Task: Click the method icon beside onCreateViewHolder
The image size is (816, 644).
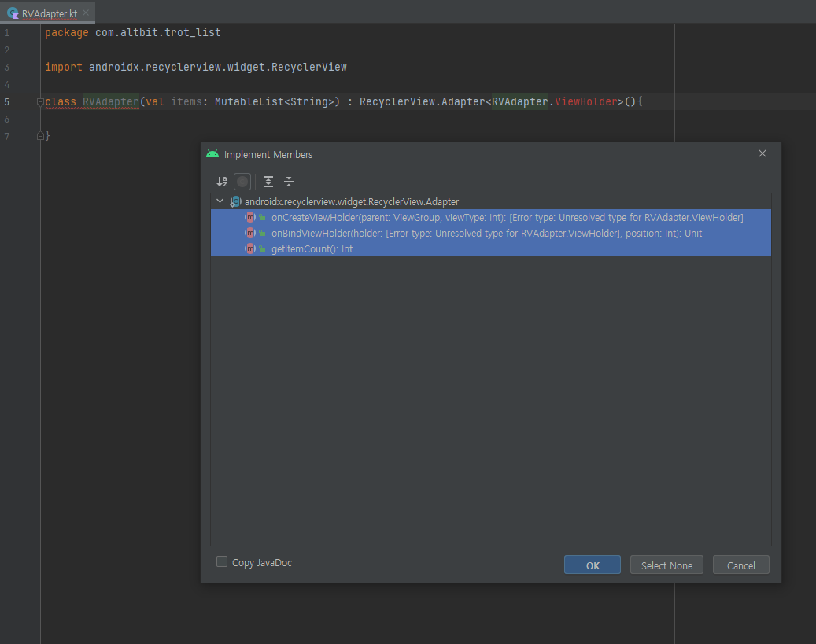Action: [250, 218]
